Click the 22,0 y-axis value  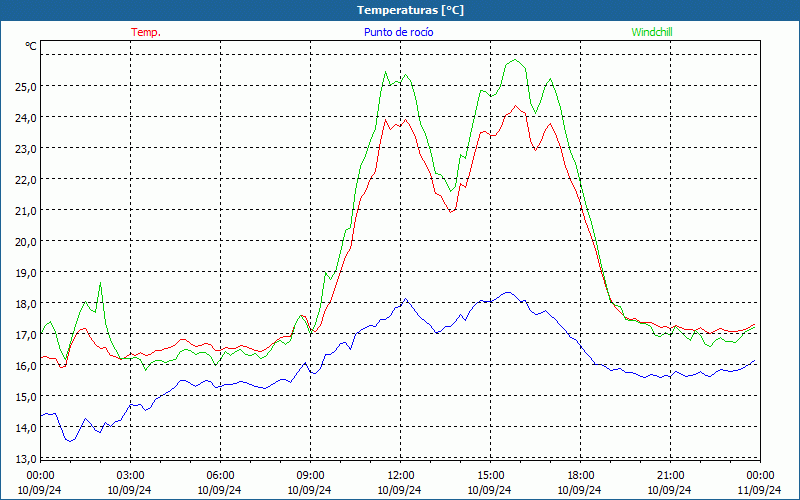click(x=26, y=180)
